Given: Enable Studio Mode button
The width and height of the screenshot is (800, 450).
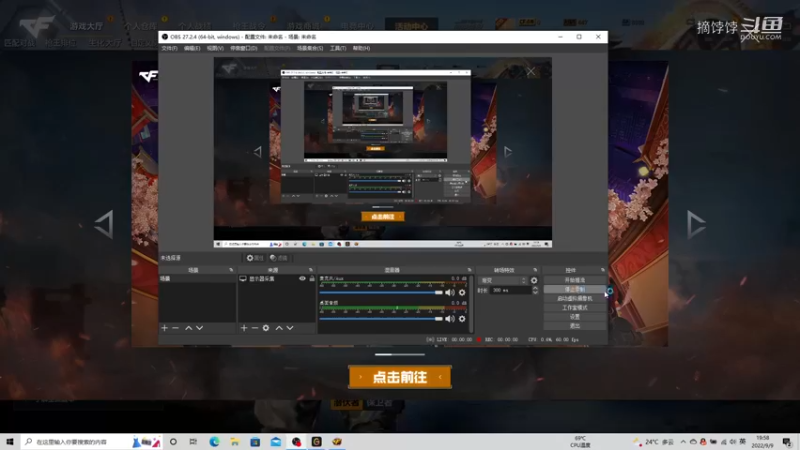Looking at the screenshot, I should click(x=574, y=308).
